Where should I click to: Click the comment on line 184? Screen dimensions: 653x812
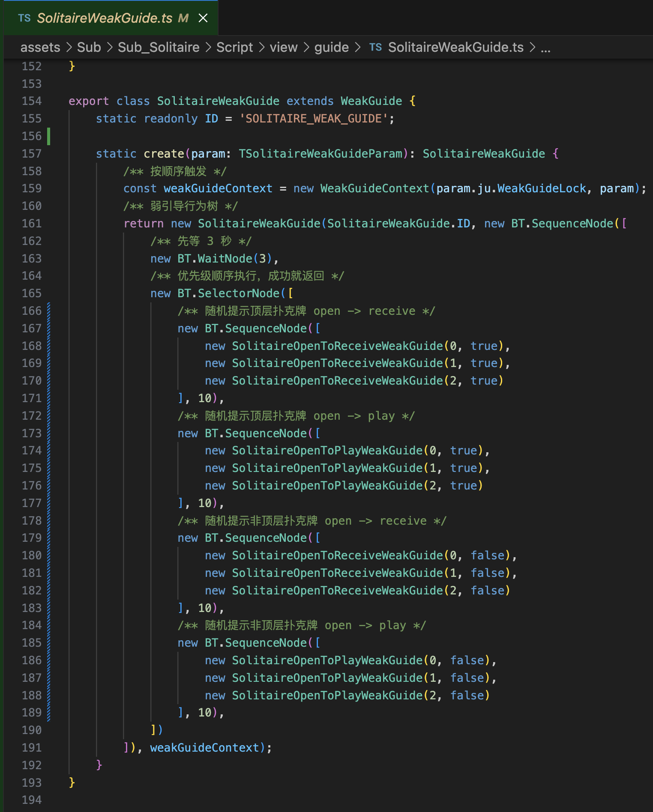(302, 625)
